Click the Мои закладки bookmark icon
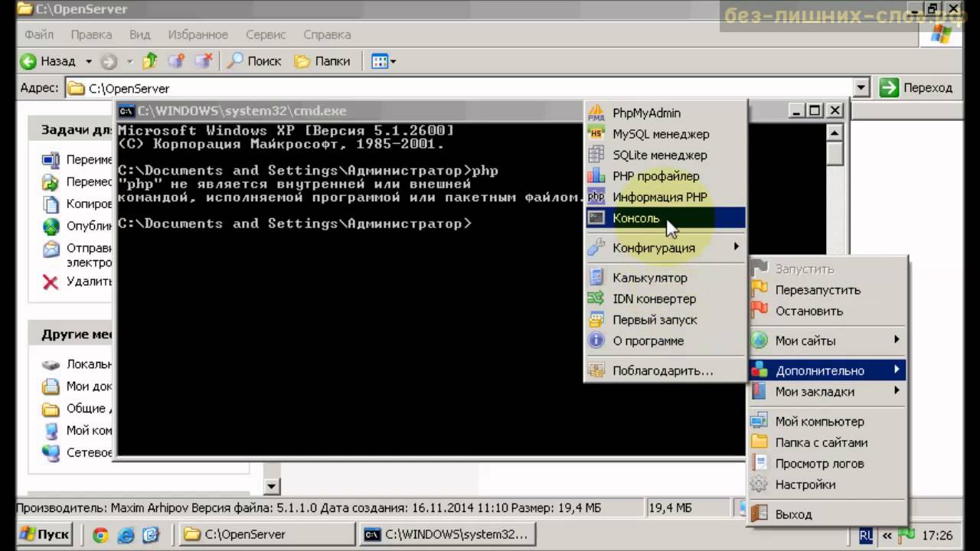Screen dimensions: 980x551 coord(759,391)
